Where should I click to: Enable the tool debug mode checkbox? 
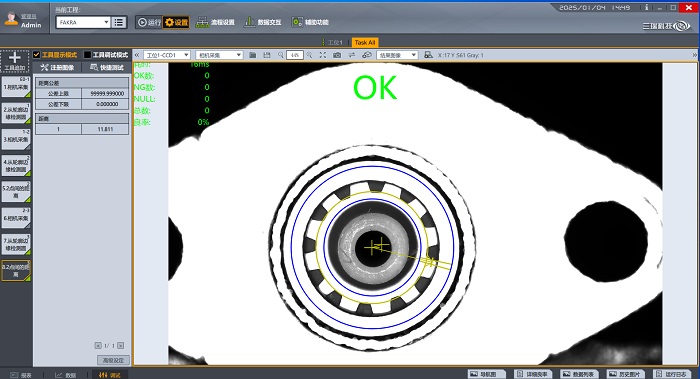(x=88, y=54)
